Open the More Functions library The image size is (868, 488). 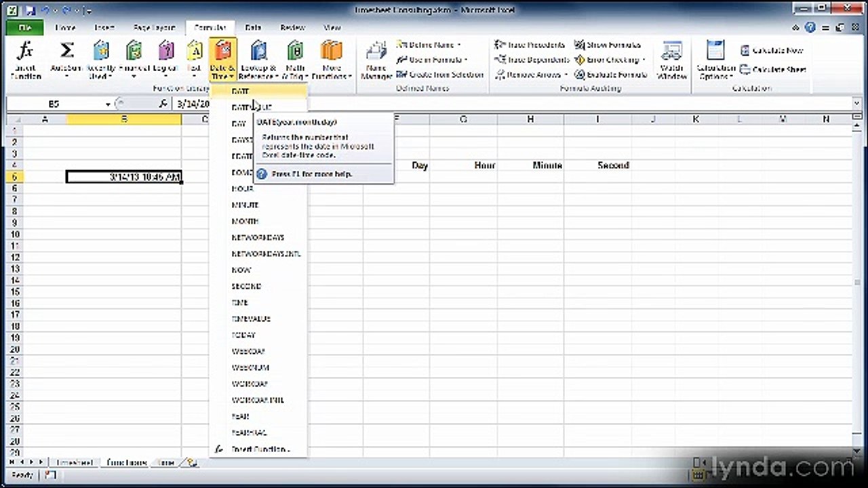click(x=332, y=60)
